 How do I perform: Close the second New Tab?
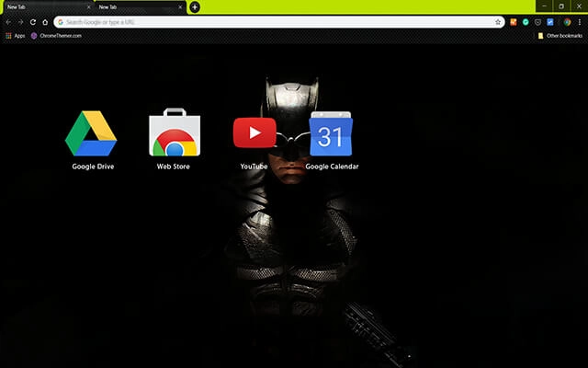click(x=180, y=7)
